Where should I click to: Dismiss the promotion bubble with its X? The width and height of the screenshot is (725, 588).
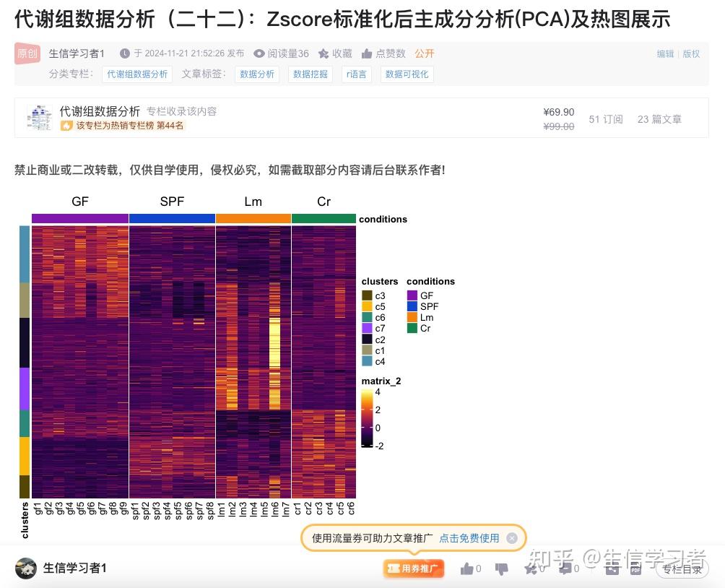pyautogui.click(x=512, y=537)
